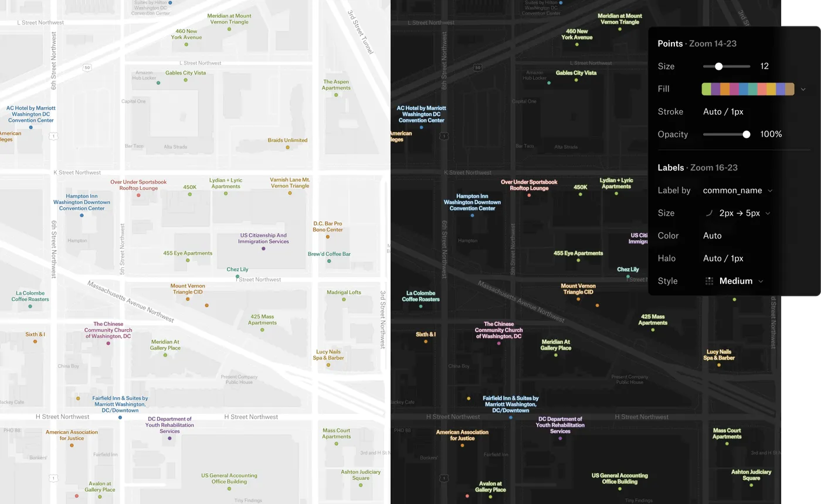
Task: Select La Colombe Coffee Roasters point on dark map
Action: 420,306
